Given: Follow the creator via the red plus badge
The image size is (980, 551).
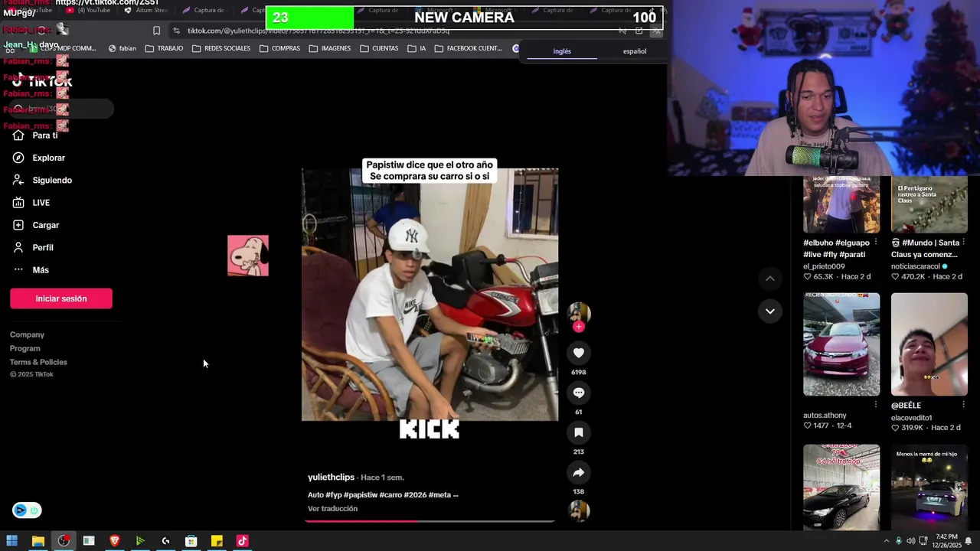Looking at the screenshot, I should pyautogui.click(x=579, y=327).
